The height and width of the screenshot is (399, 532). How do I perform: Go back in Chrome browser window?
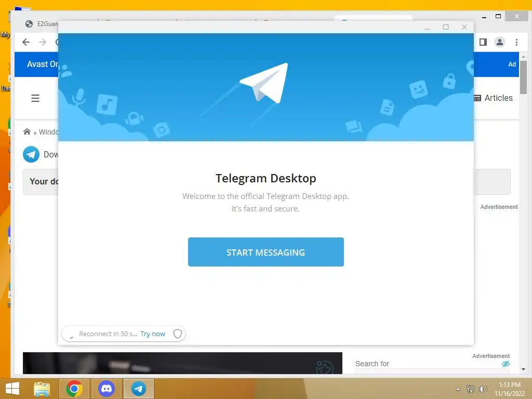click(26, 42)
